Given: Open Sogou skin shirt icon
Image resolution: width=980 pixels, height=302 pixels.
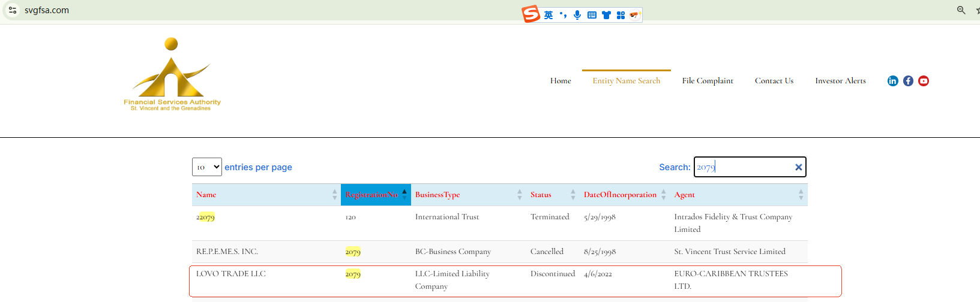Looking at the screenshot, I should pos(606,15).
